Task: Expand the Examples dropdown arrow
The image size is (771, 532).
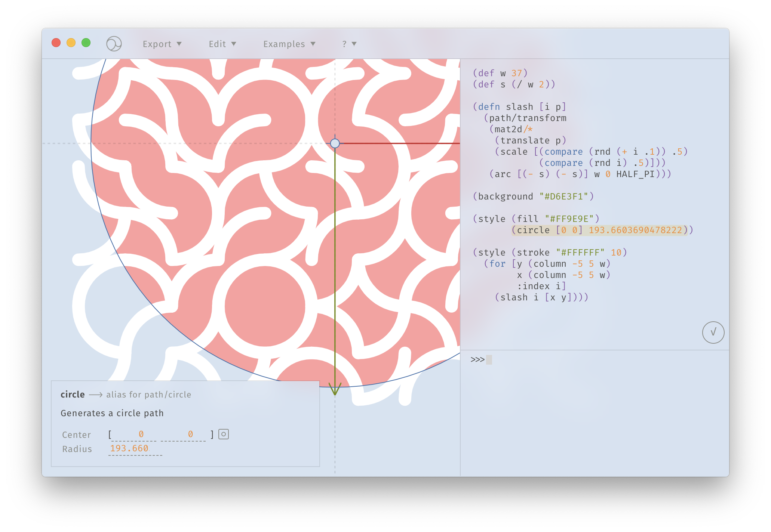Action: [313, 44]
